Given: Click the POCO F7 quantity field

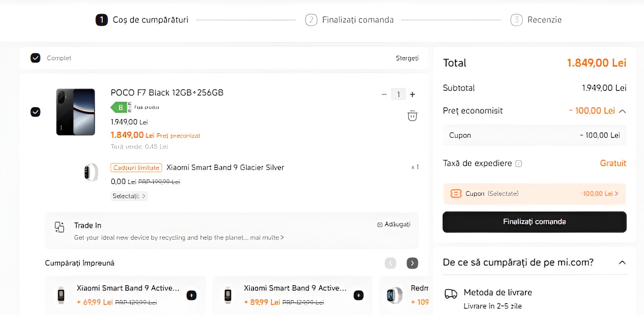Looking at the screenshot, I should coord(398,94).
